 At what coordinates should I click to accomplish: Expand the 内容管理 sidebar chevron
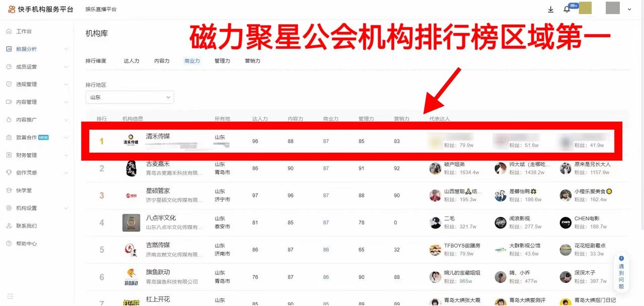click(x=66, y=102)
